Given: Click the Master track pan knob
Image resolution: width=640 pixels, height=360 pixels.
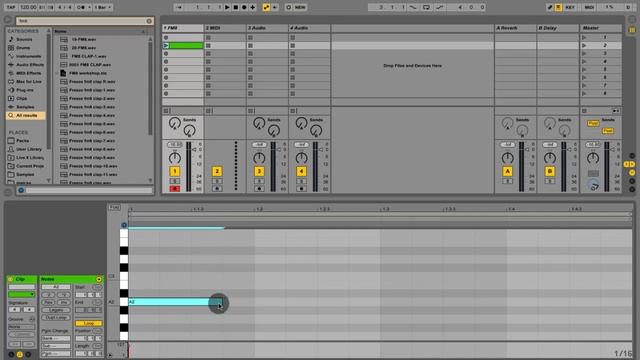Looking at the screenshot, I should point(593,158).
